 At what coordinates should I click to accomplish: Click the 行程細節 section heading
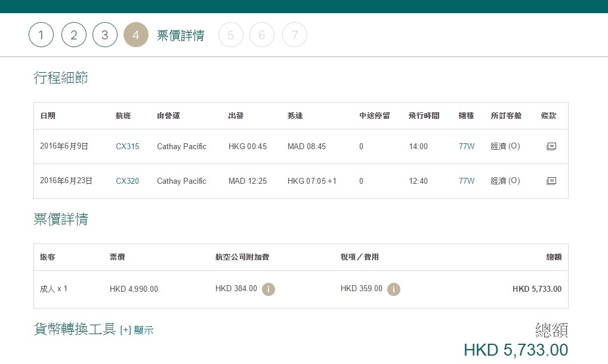click(61, 78)
